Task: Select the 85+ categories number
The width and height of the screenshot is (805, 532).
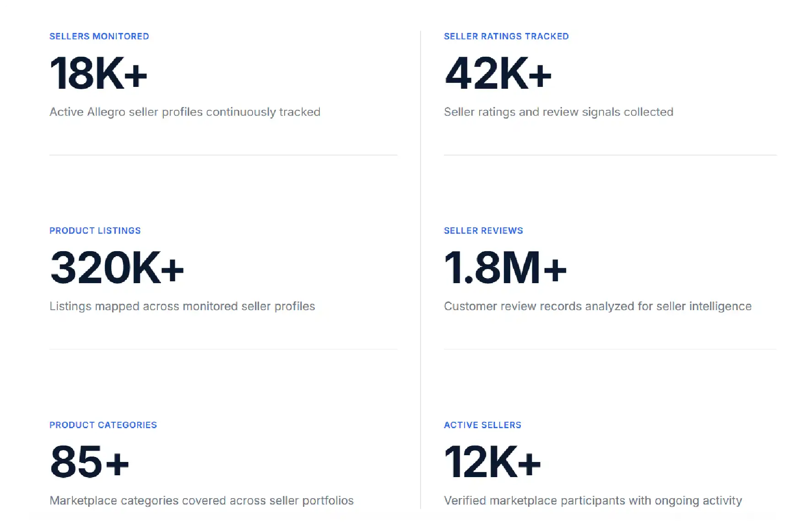Action: tap(90, 462)
